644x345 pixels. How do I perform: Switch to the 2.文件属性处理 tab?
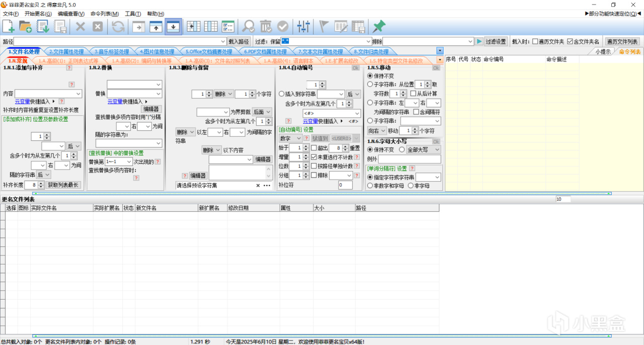(x=66, y=51)
